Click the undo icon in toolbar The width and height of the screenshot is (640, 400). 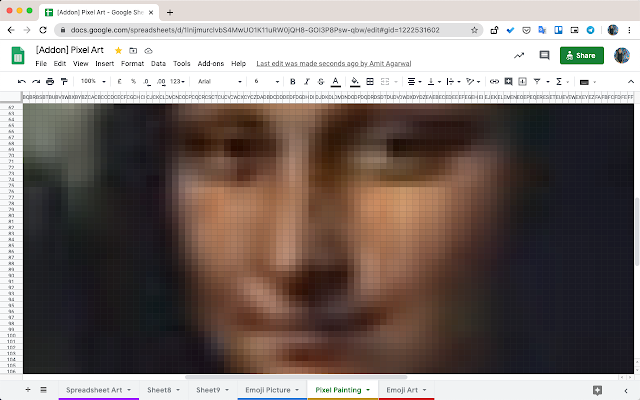22,82
